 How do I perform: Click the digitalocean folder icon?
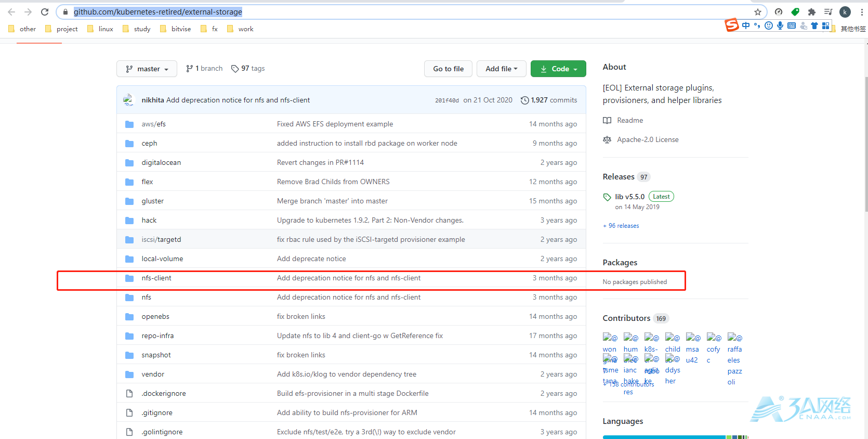(x=129, y=162)
